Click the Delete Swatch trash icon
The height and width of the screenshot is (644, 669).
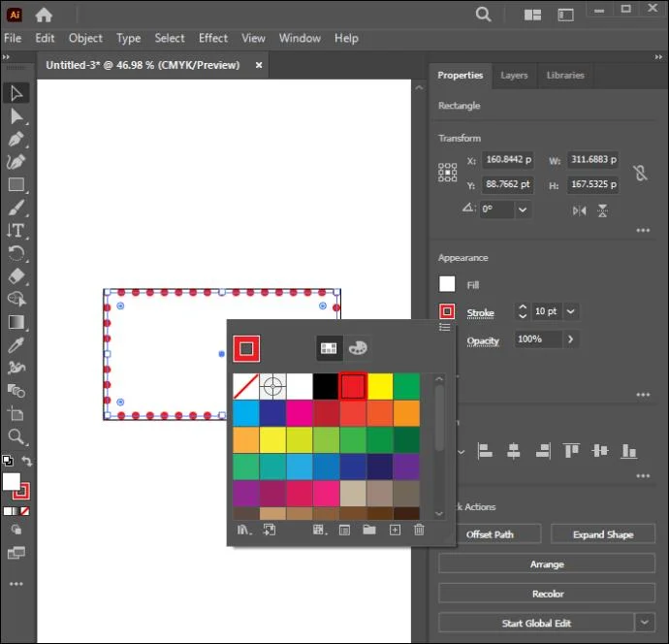click(420, 531)
